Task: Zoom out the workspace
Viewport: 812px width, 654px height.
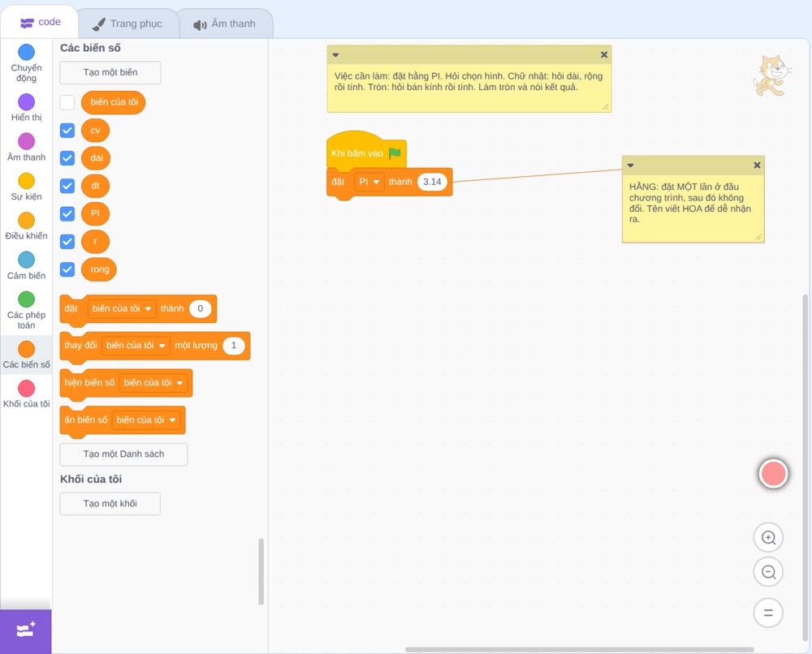Action: tap(768, 572)
